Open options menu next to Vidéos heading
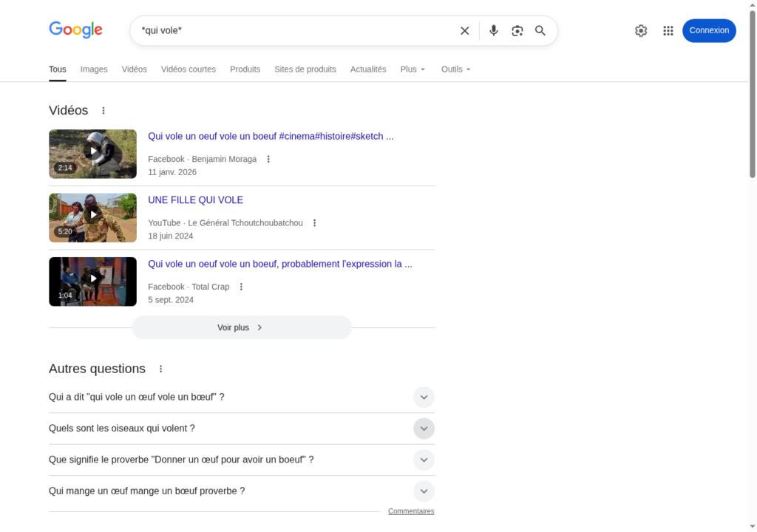Image resolution: width=757 pixels, height=532 pixels. click(x=103, y=111)
